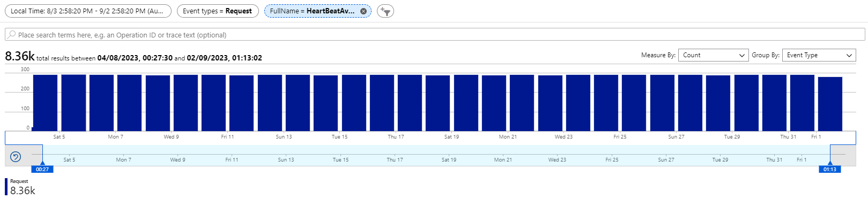Edit the FullName = HeartBeatAv filter pill

pos(312,11)
